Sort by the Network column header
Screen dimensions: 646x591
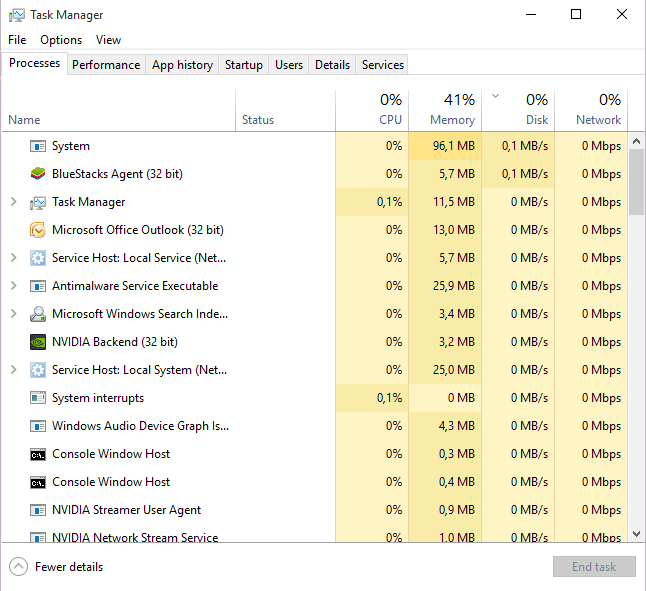591,111
